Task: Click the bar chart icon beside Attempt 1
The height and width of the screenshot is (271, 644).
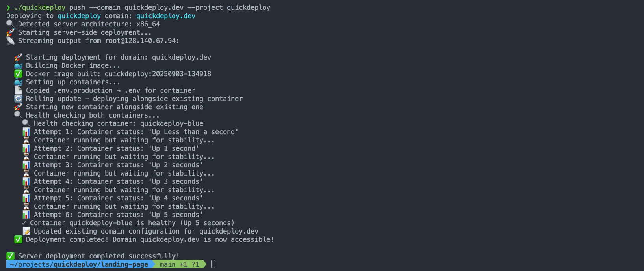Action: click(x=26, y=132)
